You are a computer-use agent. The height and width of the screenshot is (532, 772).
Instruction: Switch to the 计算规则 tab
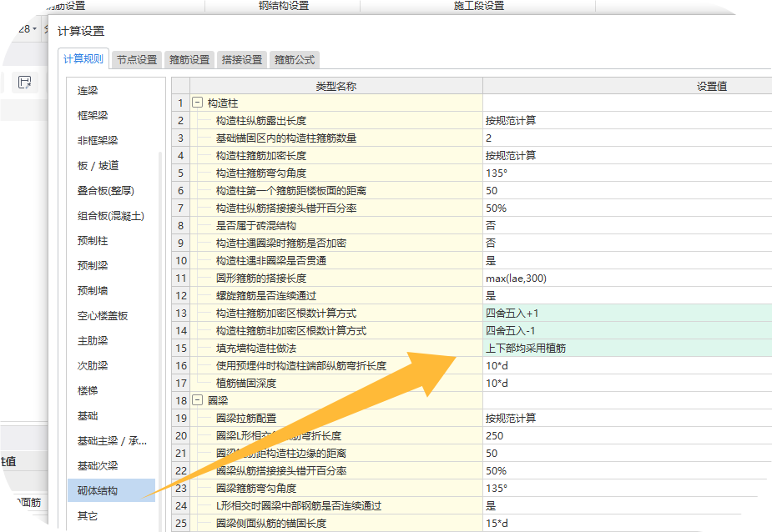[x=83, y=59]
